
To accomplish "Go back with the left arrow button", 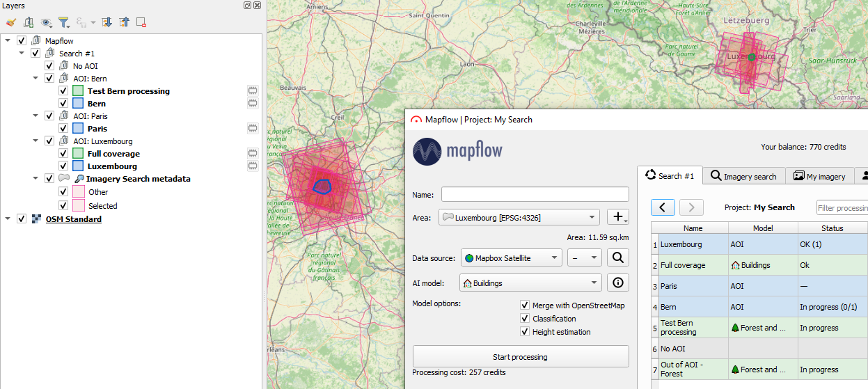I will [x=663, y=207].
